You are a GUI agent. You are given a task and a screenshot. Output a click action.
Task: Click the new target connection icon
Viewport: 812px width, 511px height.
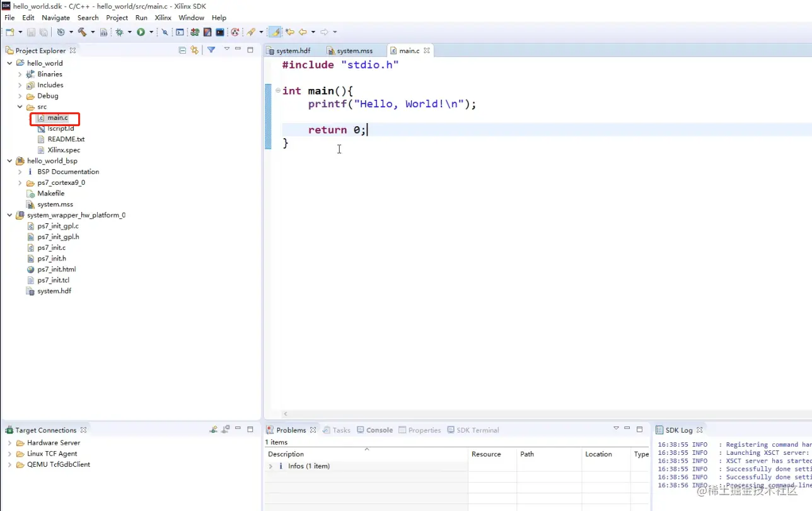pyautogui.click(x=214, y=430)
